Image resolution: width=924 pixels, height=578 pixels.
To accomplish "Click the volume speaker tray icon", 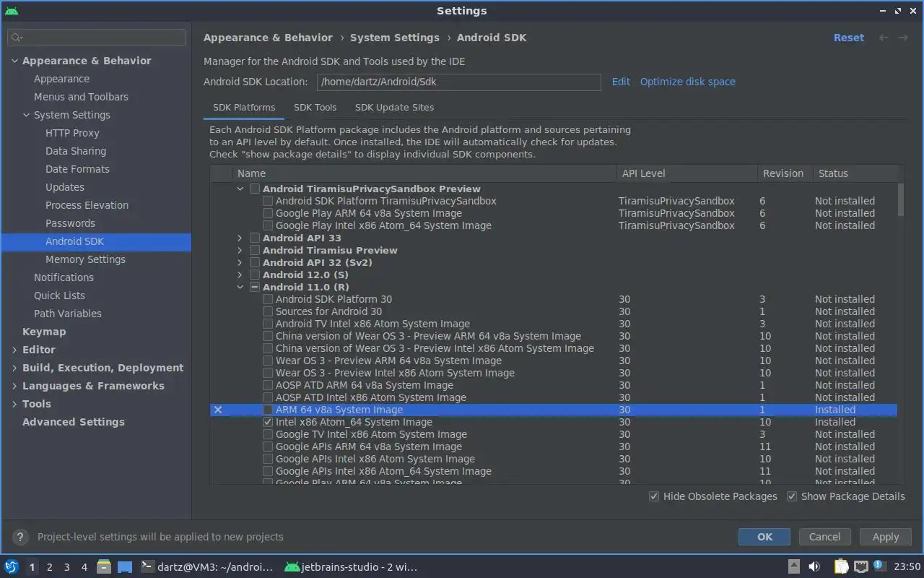I will pyautogui.click(x=814, y=566).
